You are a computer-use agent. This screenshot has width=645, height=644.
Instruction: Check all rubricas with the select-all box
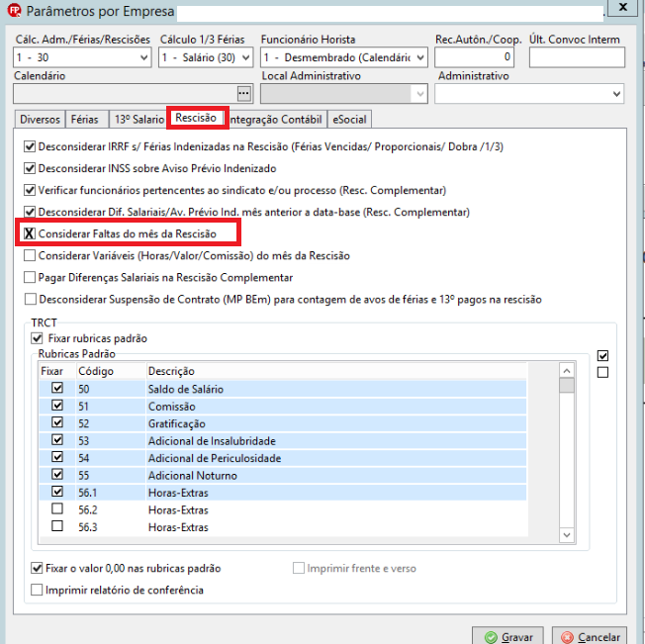602,355
